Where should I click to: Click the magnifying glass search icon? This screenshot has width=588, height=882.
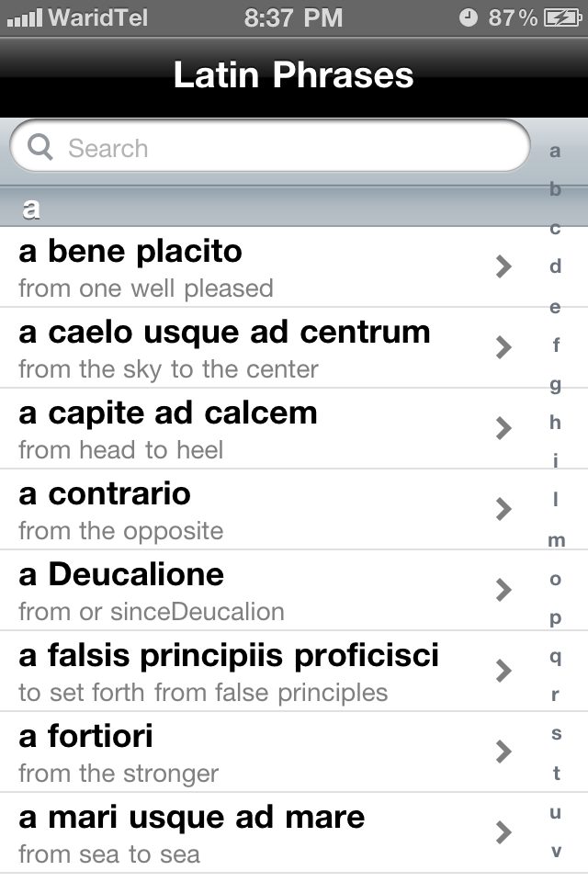(40, 147)
